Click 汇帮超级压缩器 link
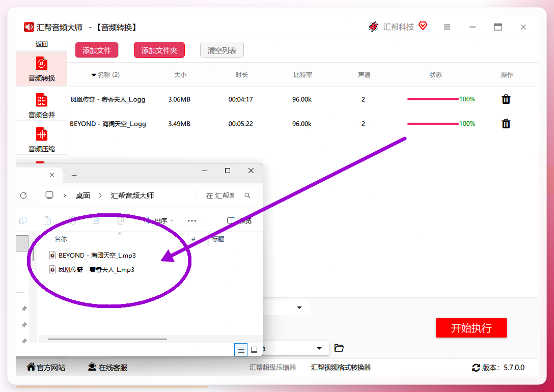Viewport: 554px width, 392px height. (x=272, y=367)
